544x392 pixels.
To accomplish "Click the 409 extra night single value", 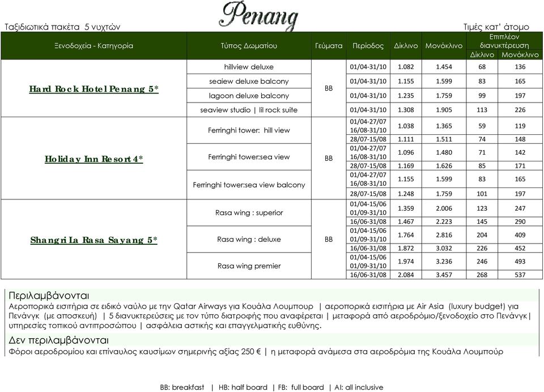I will 520,235.
